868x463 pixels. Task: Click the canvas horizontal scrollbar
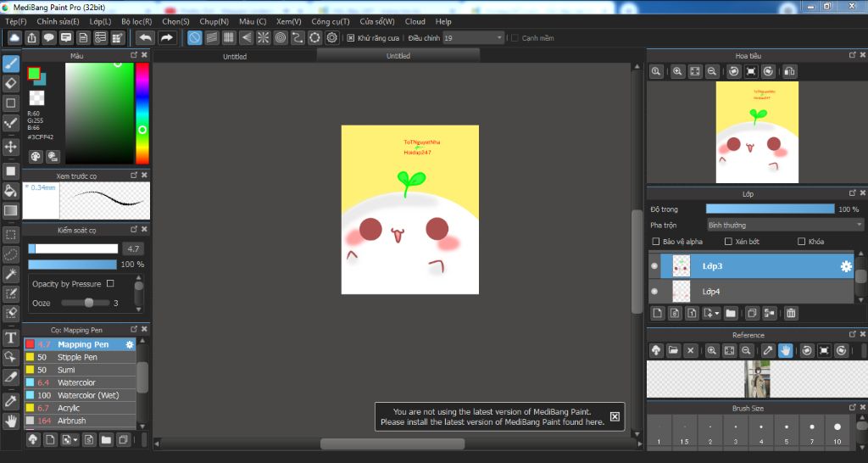[x=392, y=443]
